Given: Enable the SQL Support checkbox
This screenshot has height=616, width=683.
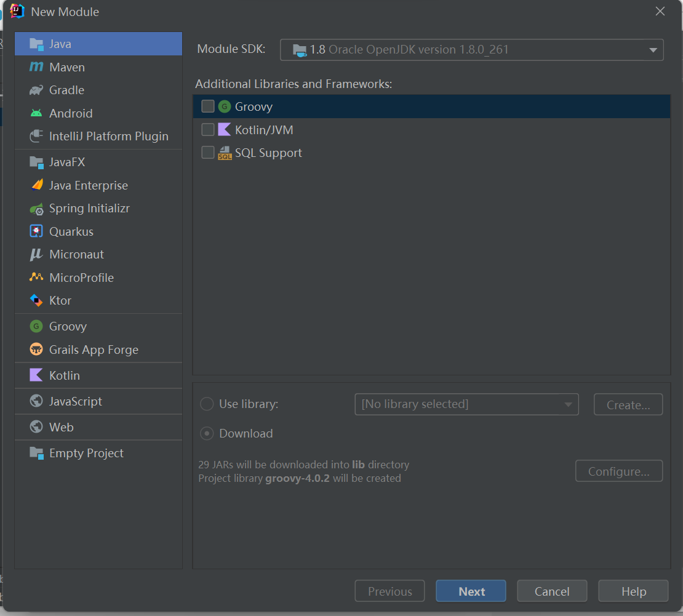Looking at the screenshot, I should pyautogui.click(x=208, y=153).
